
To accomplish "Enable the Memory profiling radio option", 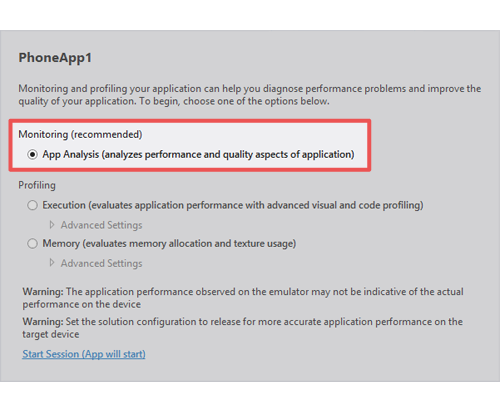I will pyautogui.click(x=32, y=244).
